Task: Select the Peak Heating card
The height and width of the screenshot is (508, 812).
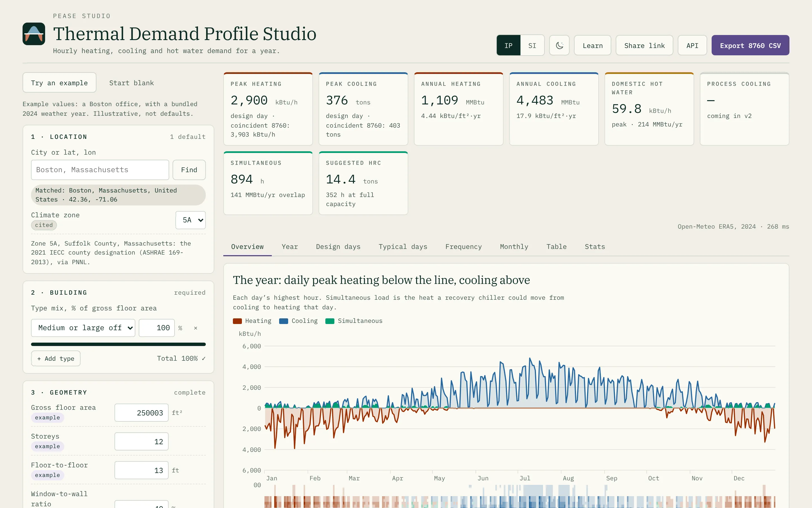Action: 268,109
